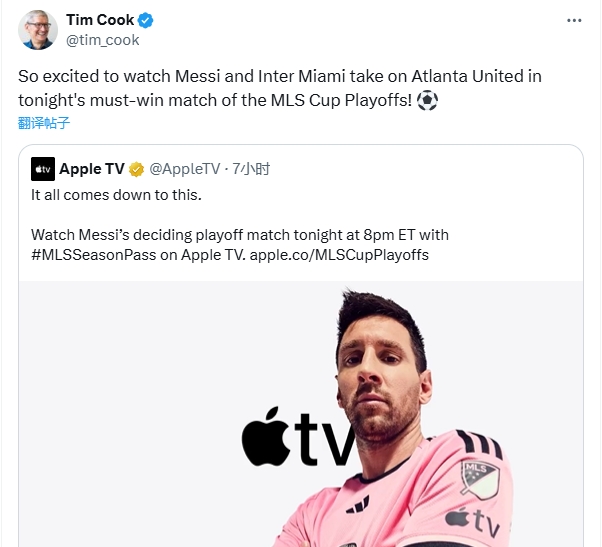Click the Adidas logo on the pink jersey
602x547 pixels.
point(358,504)
